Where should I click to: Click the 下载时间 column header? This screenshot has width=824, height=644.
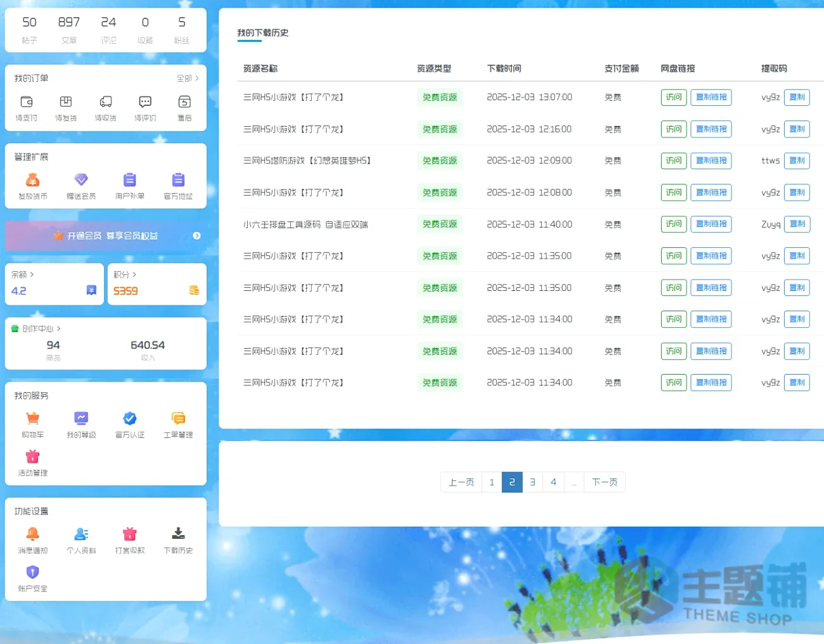tap(504, 68)
